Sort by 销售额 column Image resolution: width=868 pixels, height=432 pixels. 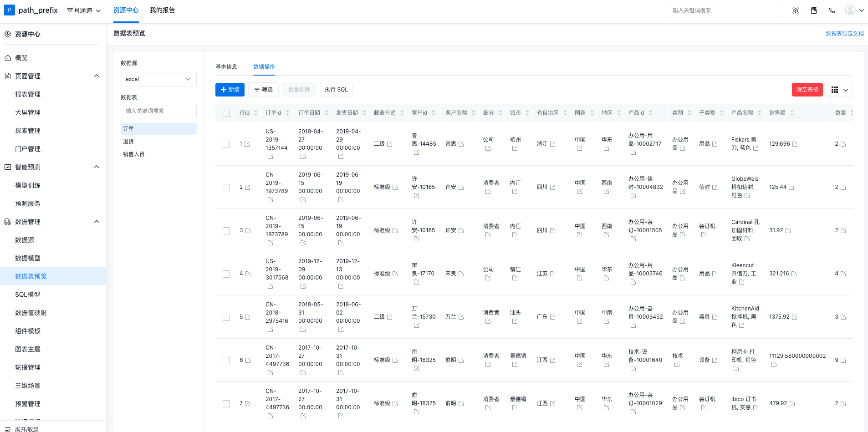[x=792, y=113]
